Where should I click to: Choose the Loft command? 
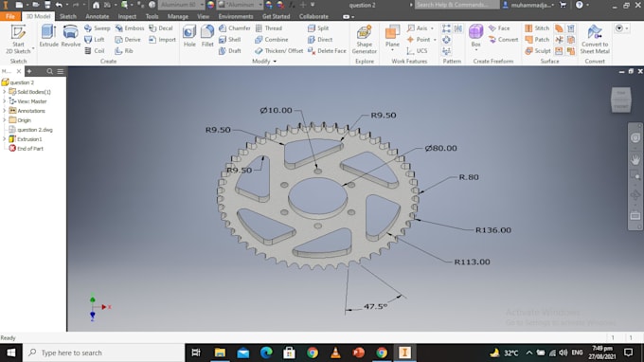[95, 40]
